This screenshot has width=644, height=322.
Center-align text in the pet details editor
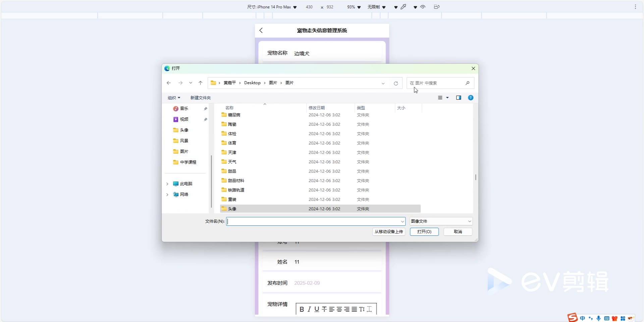339,309
